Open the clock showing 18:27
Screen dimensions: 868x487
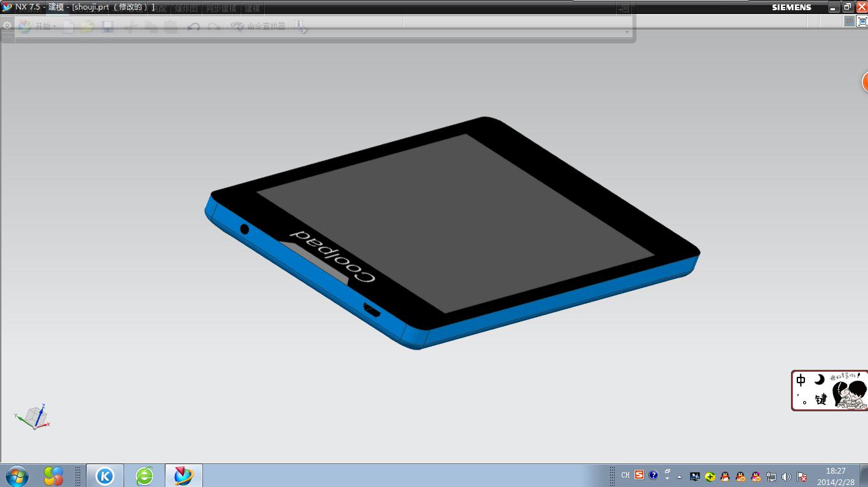click(x=836, y=476)
